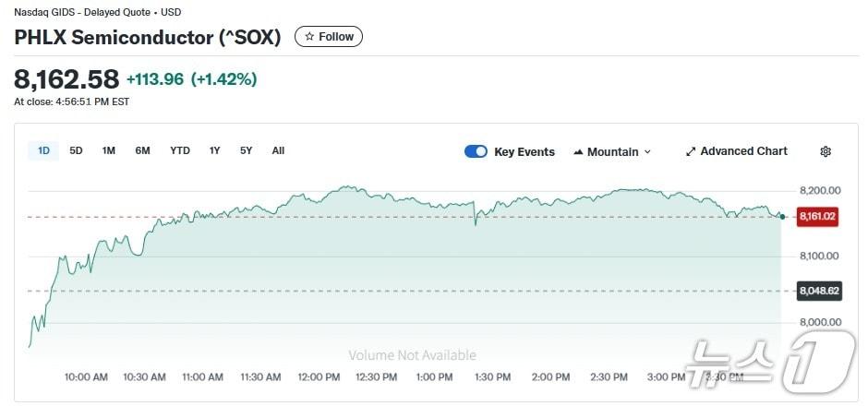The image size is (868, 406).
Task: Select the 1Y time range
Action: 215,150
